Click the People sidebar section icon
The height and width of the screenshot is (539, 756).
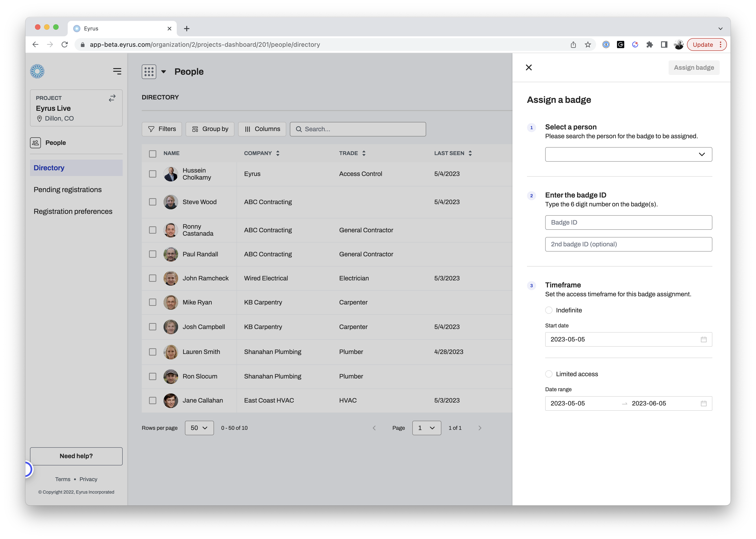coord(35,143)
